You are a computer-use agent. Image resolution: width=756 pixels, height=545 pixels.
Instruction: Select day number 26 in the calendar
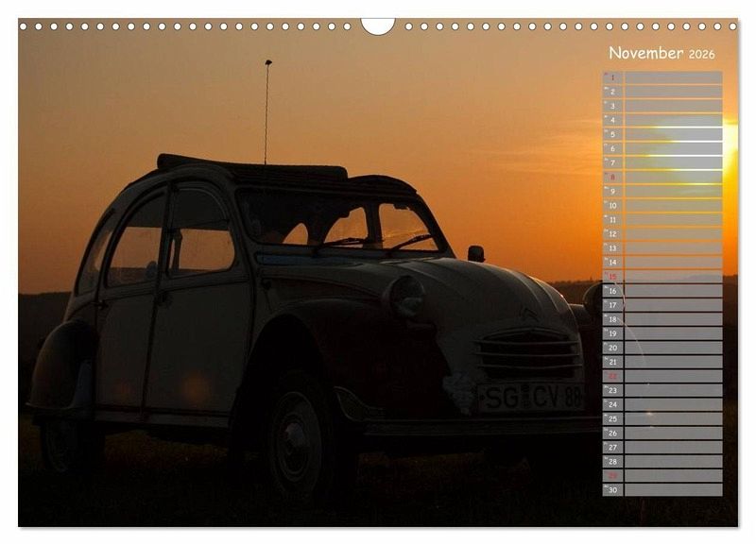[x=612, y=433]
